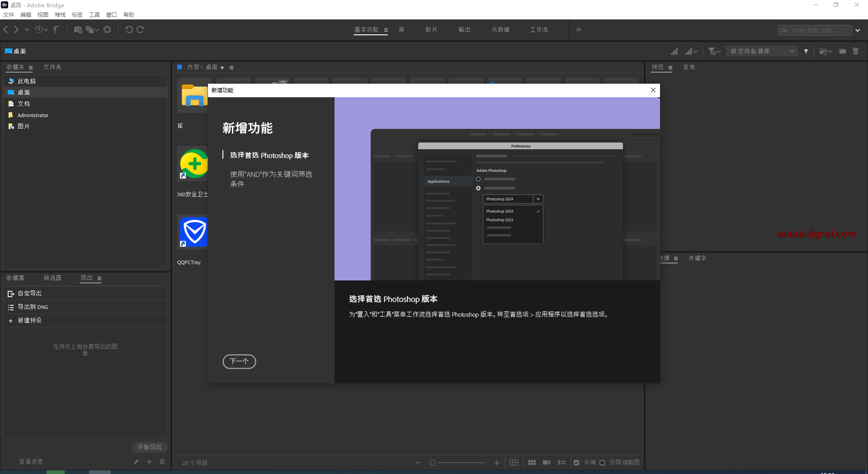The width and height of the screenshot is (868, 474).
Task: Toggle ascending sort direction arrow
Action: [x=806, y=51]
